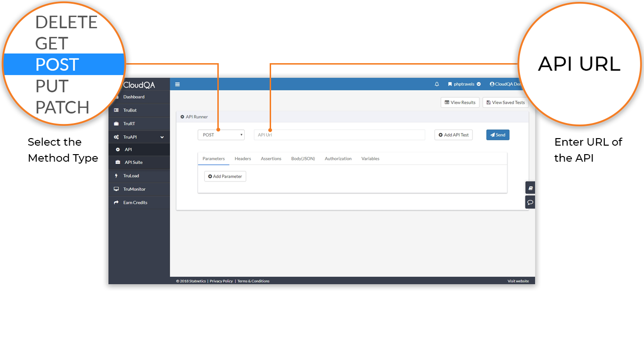
Task: Open TruBot in the sidebar
Action: point(139,110)
